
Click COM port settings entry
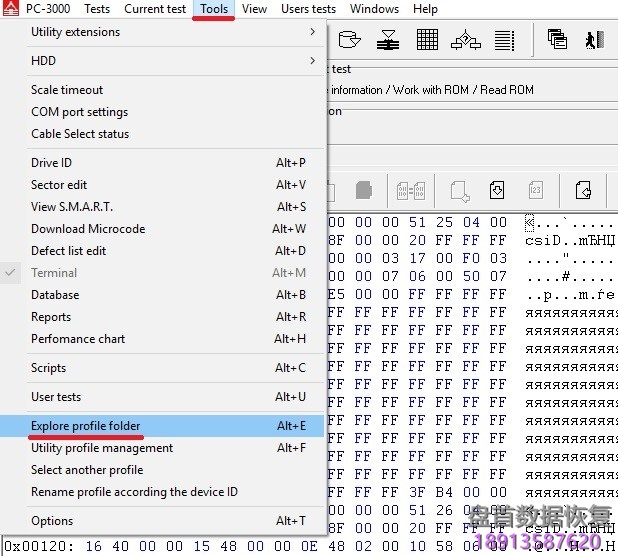(79, 112)
